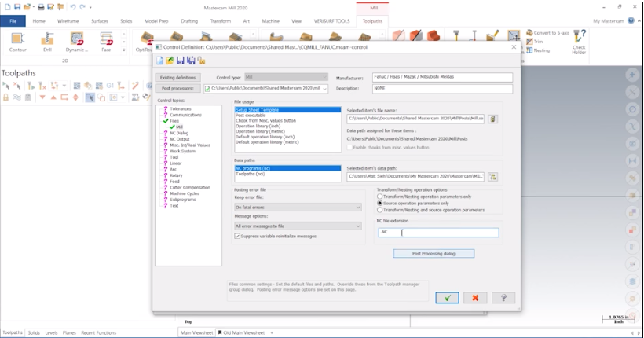This screenshot has width=644, height=338.
Task: Open the Old Main Viewsheet tab
Action: pyautogui.click(x=243, y=333)
